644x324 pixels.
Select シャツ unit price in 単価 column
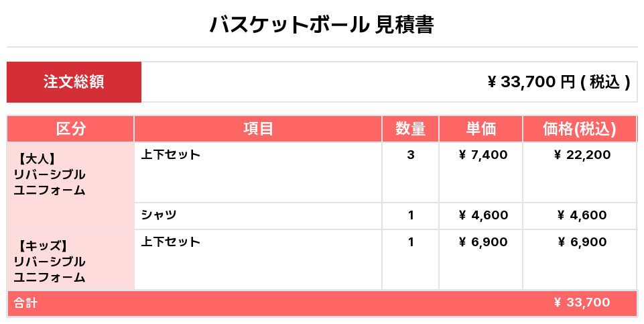[x=482, y=215]
